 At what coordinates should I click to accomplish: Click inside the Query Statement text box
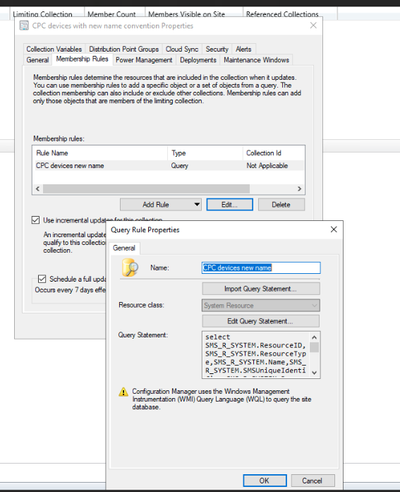(256, 355)
